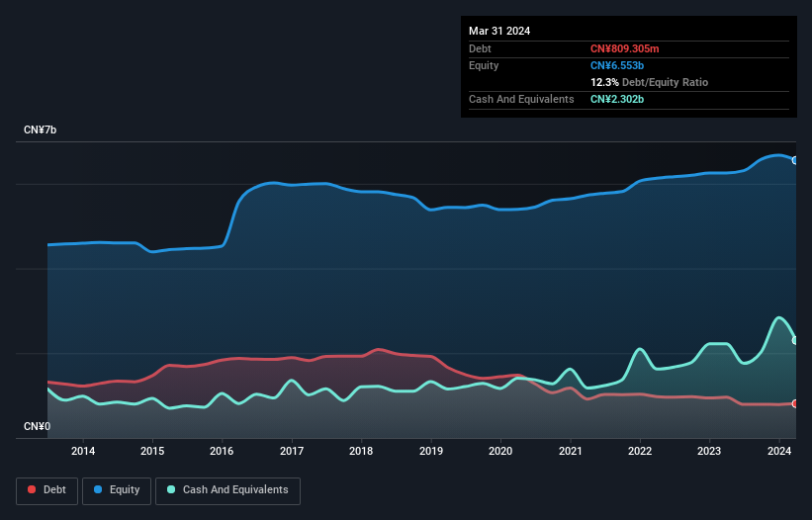Image resolution: width=812 pixels, height=520 pixels.
Task: Toggle Cash And Equivalents legend button
Action: [227, 490]
